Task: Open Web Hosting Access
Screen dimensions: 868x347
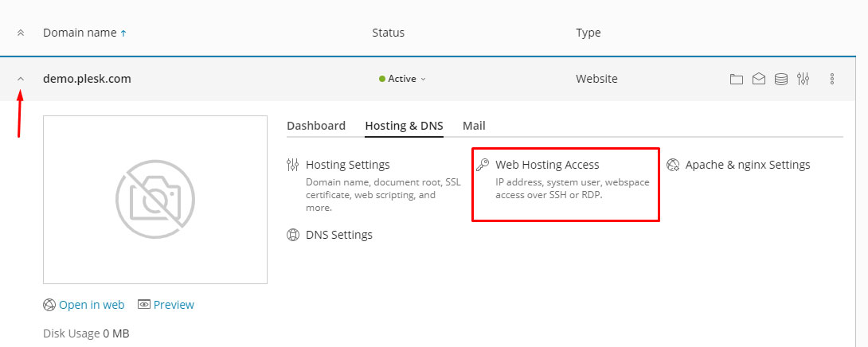Action: pyautogui.click(x=547, y=165)
